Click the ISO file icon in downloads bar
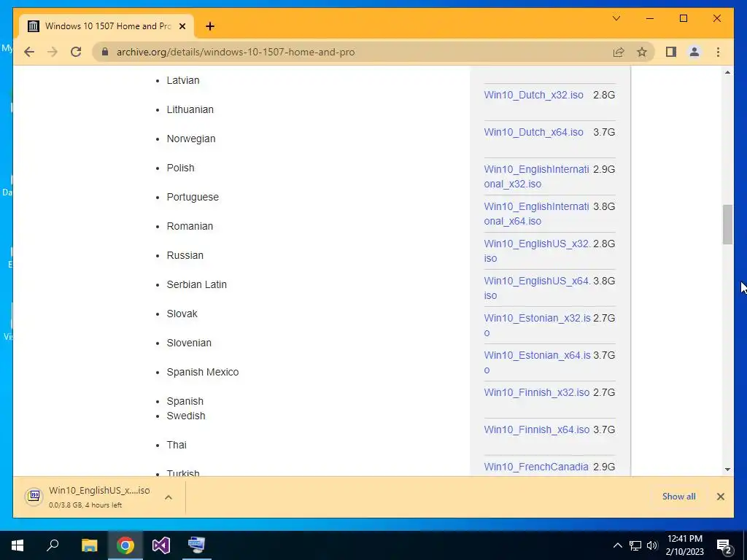 click(x=34, y=496)
